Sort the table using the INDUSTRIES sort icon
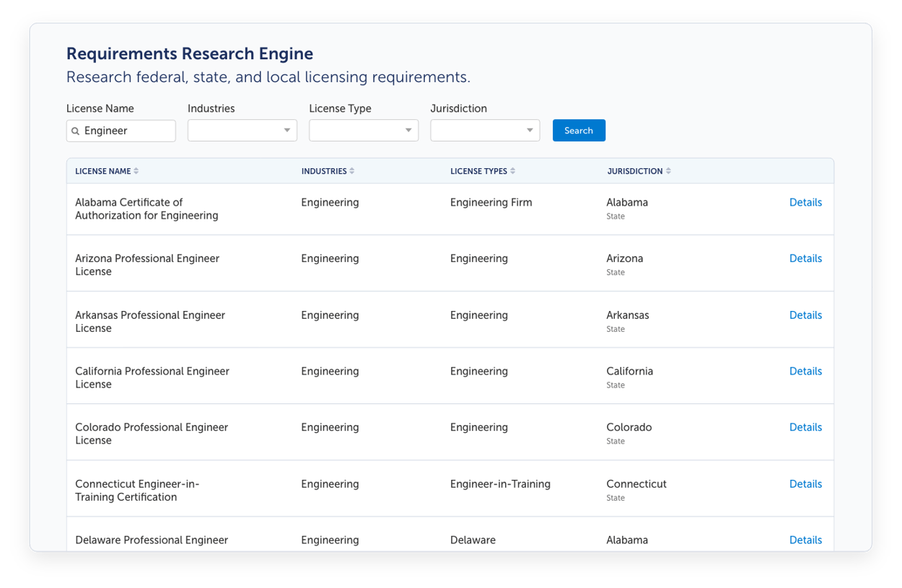The height and width of the screenshot is (588, 902). coord(352,170)
